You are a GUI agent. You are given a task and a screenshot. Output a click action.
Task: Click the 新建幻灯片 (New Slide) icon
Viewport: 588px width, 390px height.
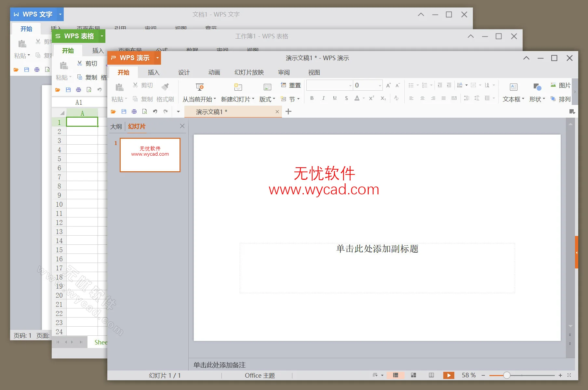tap(238, 87)
